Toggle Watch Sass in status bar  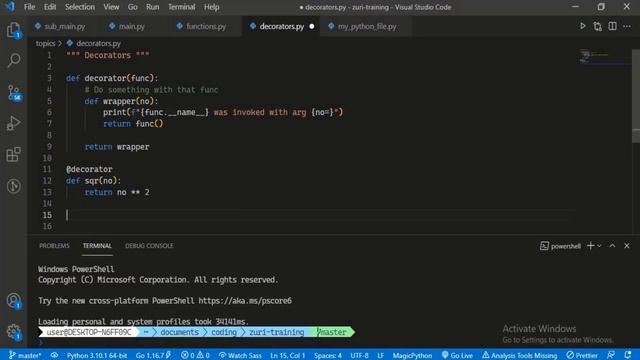click(240, 356)
